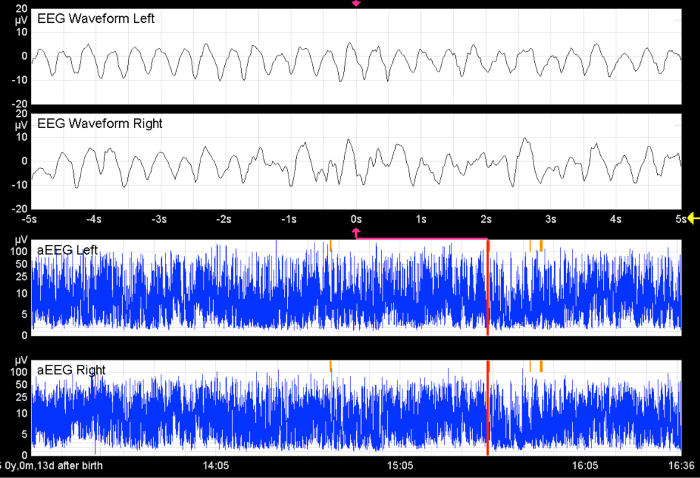Select the thick rightmost orange marker in aEEG Left
Viewport: 700px width, 478px height.
click(541, 244)
